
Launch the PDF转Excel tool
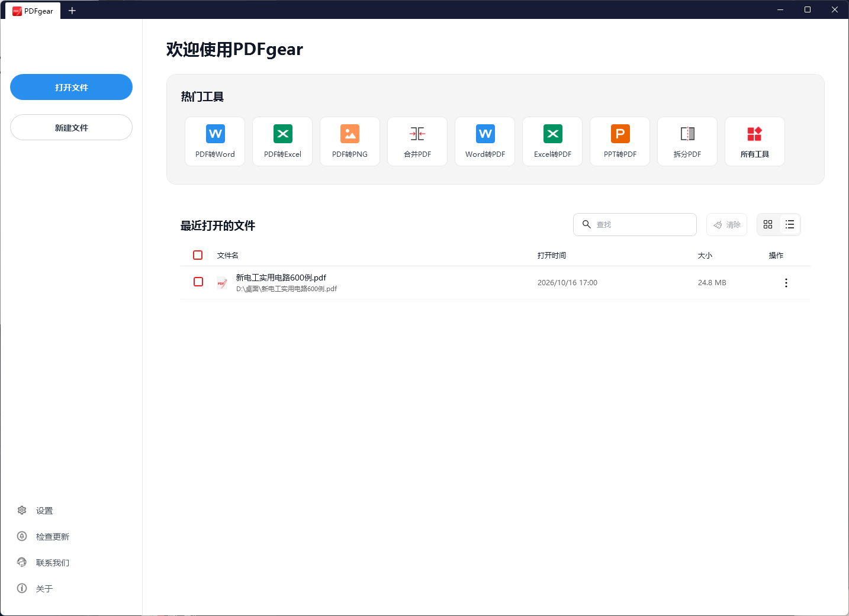282,141
